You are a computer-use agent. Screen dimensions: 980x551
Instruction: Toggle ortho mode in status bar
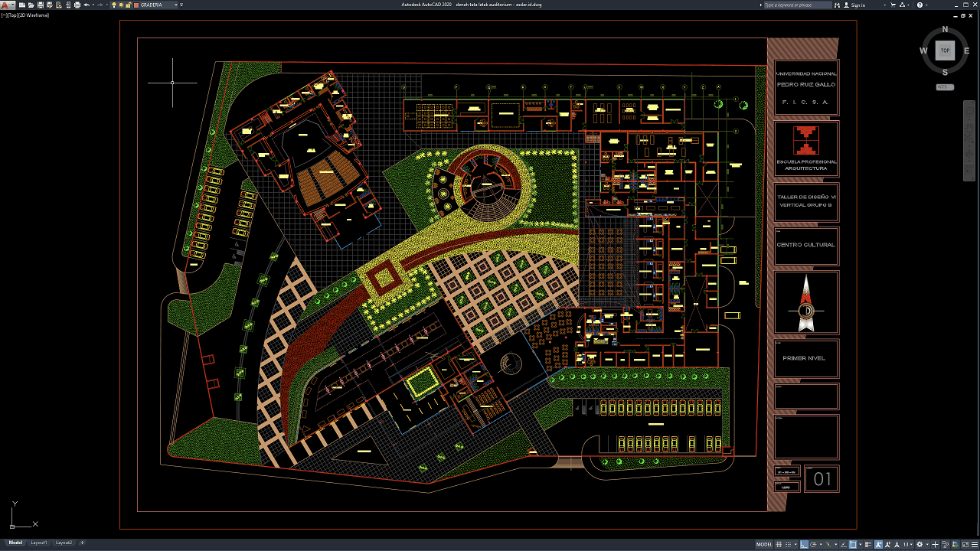click(804, 545)
